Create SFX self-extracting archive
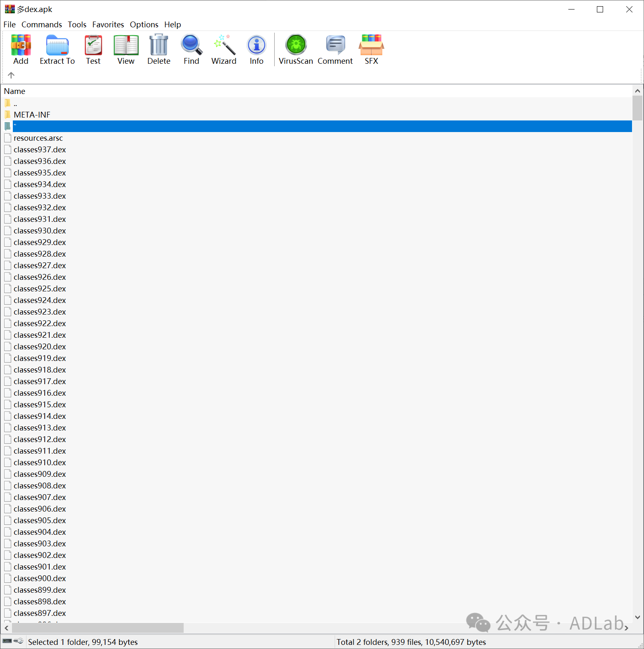644x649 pixels. click(371, 49)
